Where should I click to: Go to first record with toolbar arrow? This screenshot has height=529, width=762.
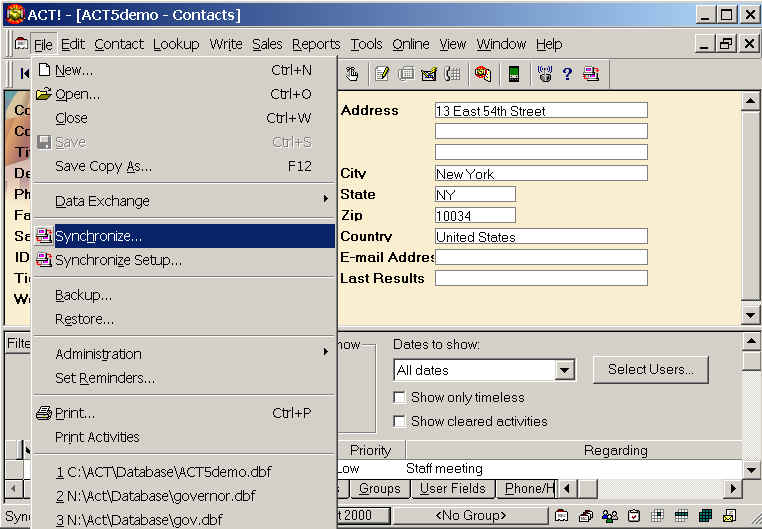tap(24, 73)
